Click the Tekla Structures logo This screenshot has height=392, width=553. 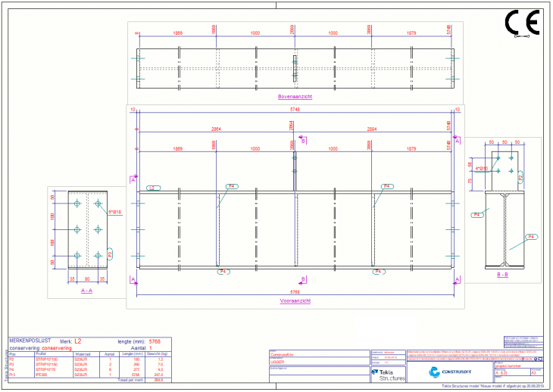[x=389, y=375]
